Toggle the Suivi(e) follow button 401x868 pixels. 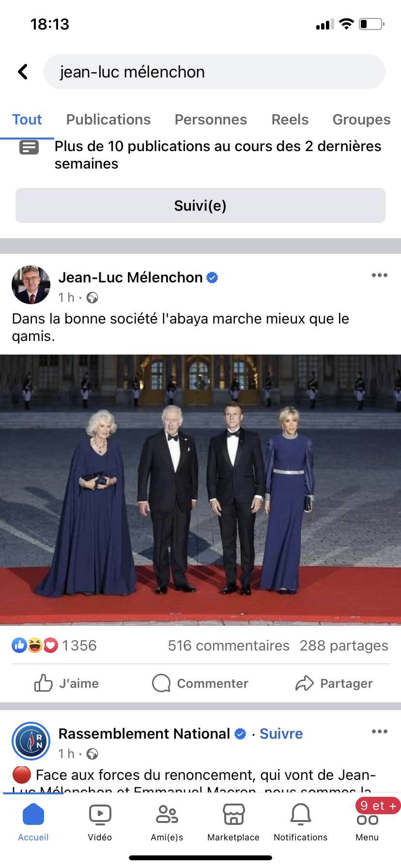click(200, 205)
